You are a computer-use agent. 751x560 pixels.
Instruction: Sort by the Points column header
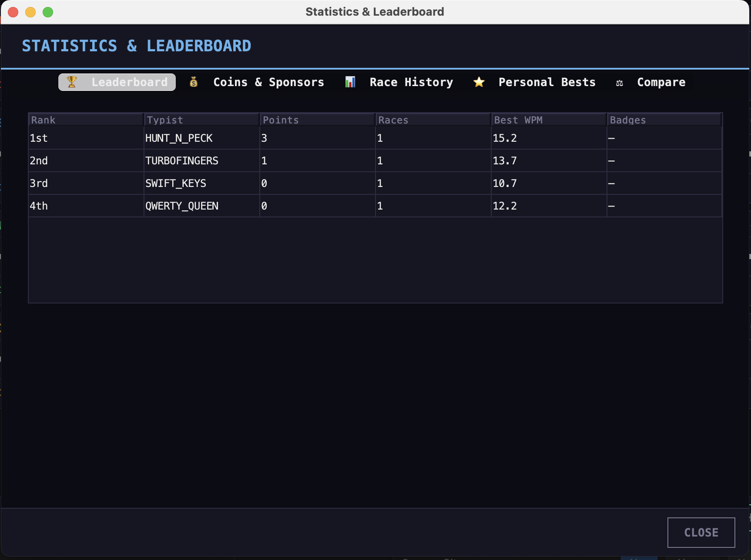click(318, 120)
